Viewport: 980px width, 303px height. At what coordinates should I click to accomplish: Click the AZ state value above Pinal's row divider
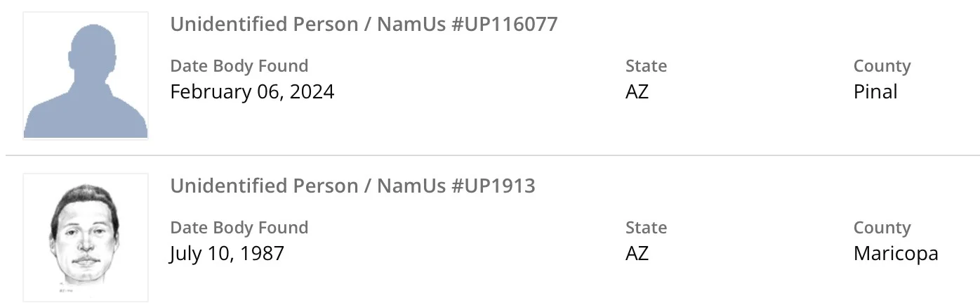point(637,91)
